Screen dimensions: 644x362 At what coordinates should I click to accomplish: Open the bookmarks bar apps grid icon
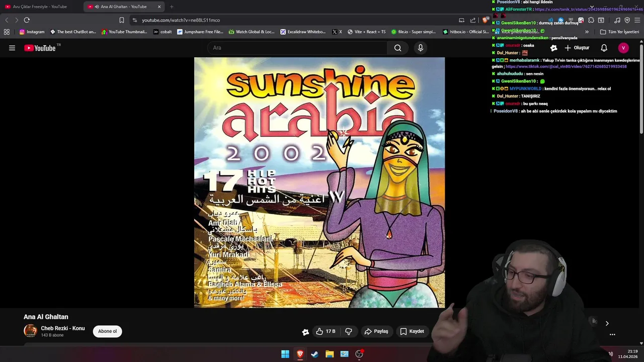coord(7,32)
